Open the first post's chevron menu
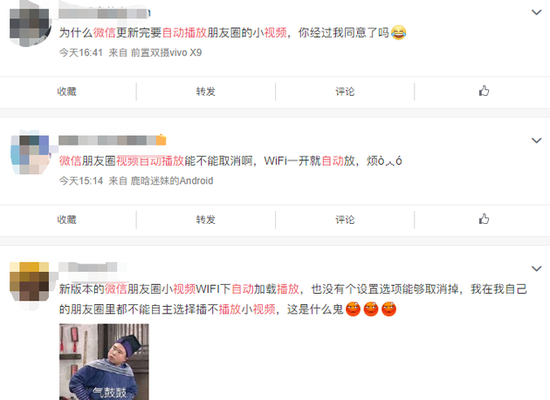This screenshot has height=400, width=550. (x=536, y=12)
